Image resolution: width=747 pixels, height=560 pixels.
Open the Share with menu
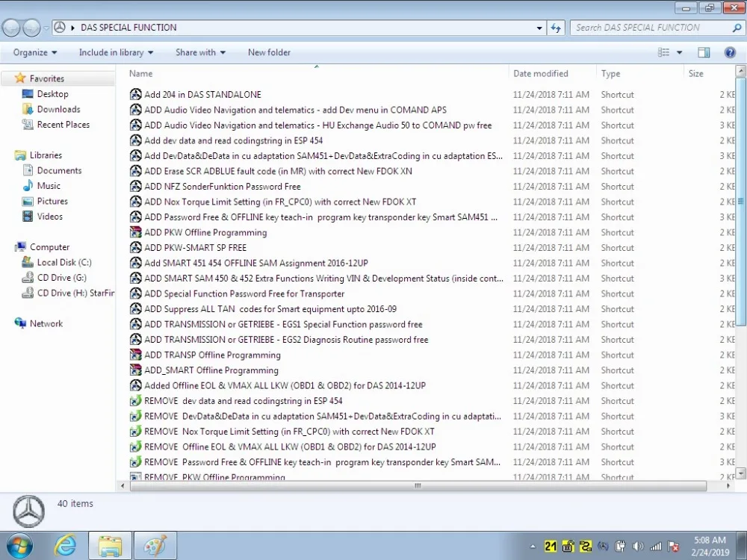tap(200, 52)
